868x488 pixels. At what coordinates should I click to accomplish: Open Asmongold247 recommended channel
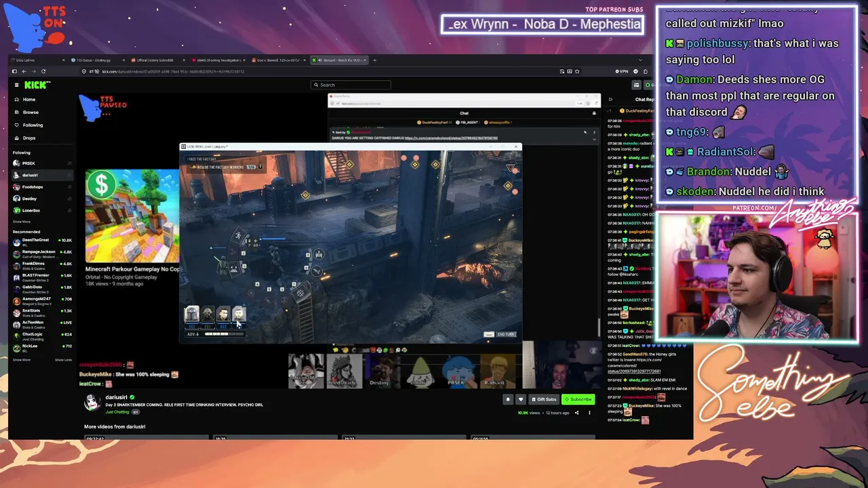pos(42,300)
